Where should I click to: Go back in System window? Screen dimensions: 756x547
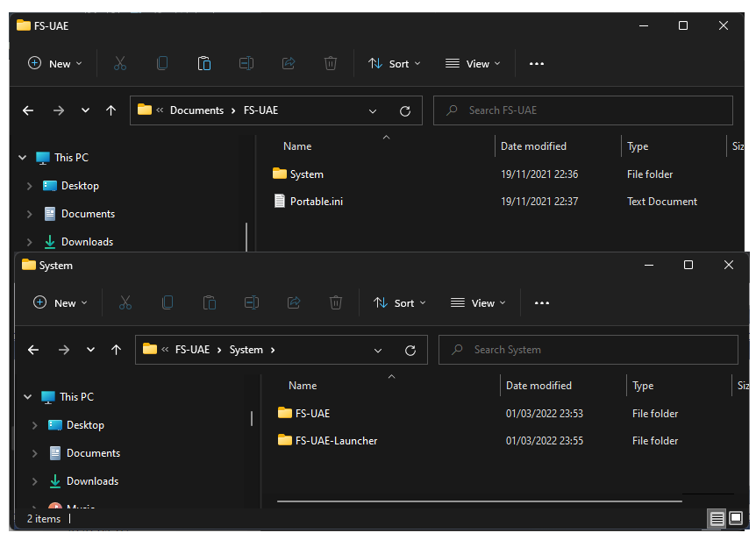33,350
